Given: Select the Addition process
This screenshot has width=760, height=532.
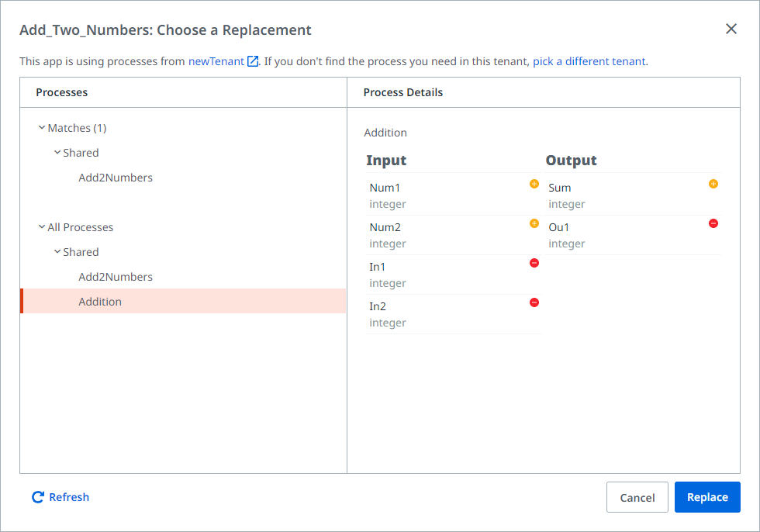Looking at the screenshot, I should pos(100,302).
